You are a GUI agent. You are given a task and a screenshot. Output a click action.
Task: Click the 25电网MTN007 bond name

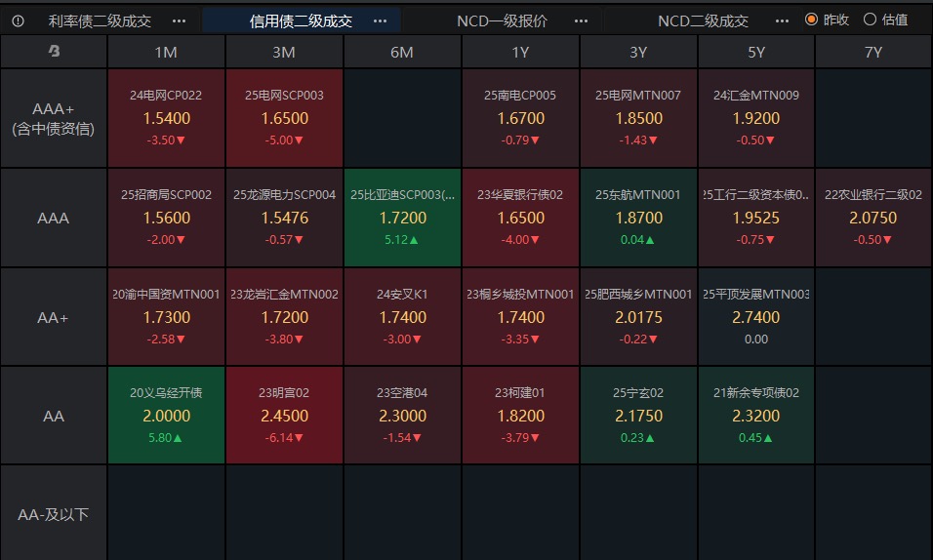pos(638,96)
